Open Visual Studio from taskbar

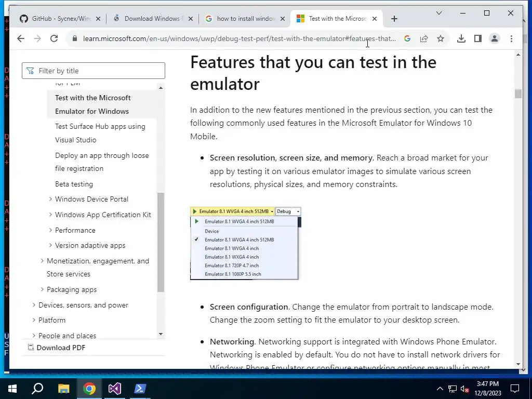(115, 389)
